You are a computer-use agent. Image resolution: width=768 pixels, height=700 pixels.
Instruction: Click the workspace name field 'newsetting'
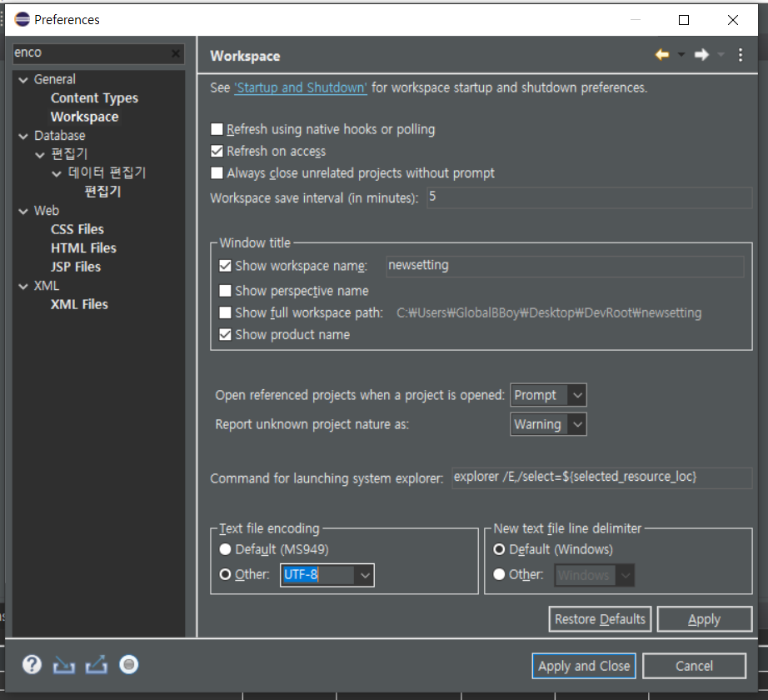566,266
